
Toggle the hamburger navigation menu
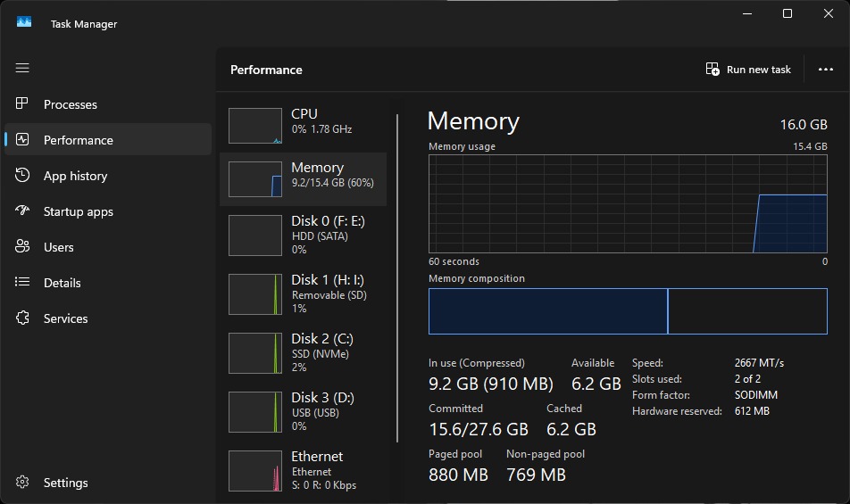click(22, 68)
